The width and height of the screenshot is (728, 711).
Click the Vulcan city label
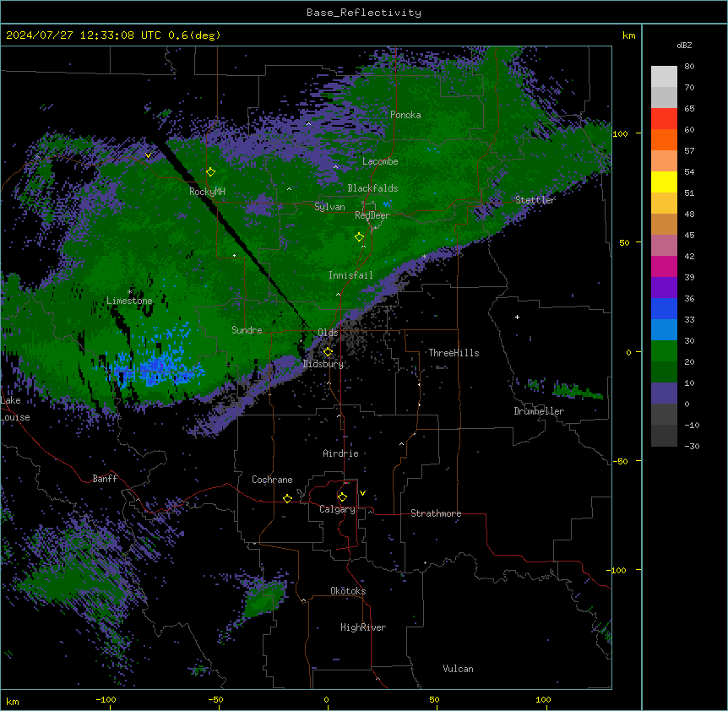(459, 669)
